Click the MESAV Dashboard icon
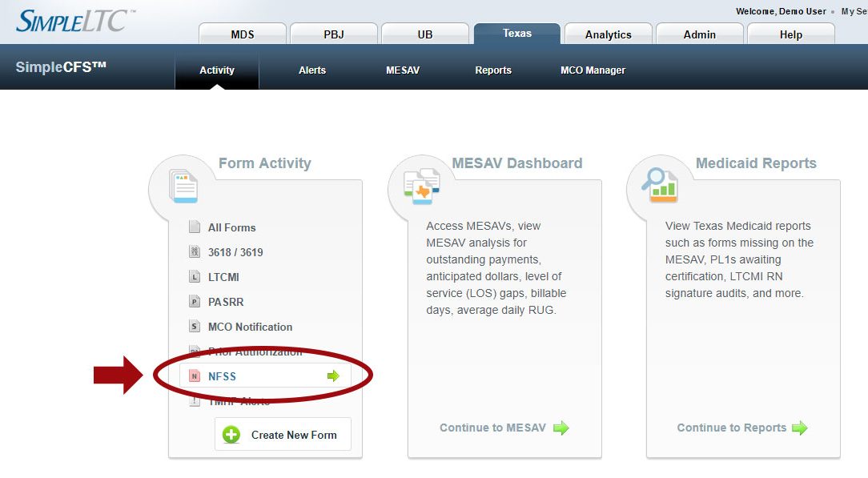The height and width of the screenshot is (478, 868). [422, 186]
